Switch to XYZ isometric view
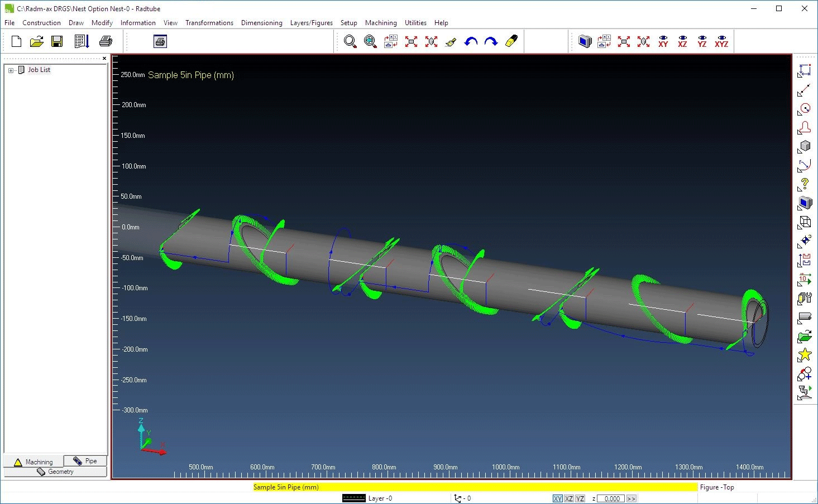 (x=721, y=42)
